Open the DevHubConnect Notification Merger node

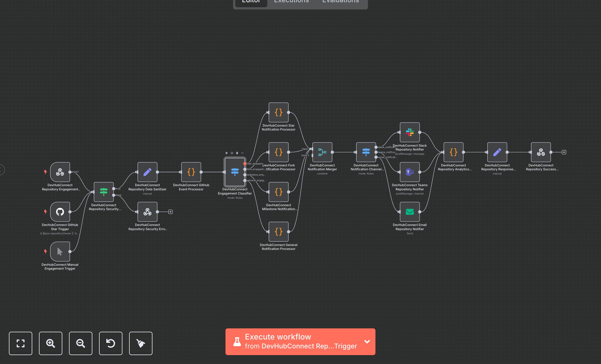(x=322, y=152)
